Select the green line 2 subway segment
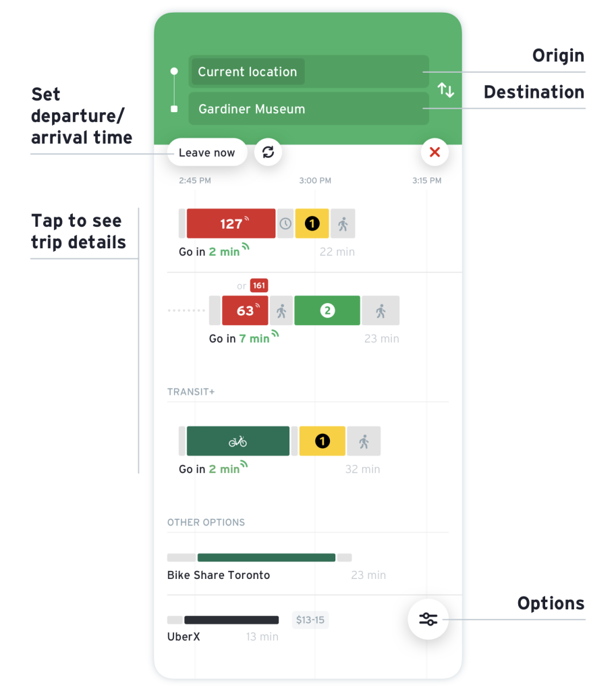 327,310
